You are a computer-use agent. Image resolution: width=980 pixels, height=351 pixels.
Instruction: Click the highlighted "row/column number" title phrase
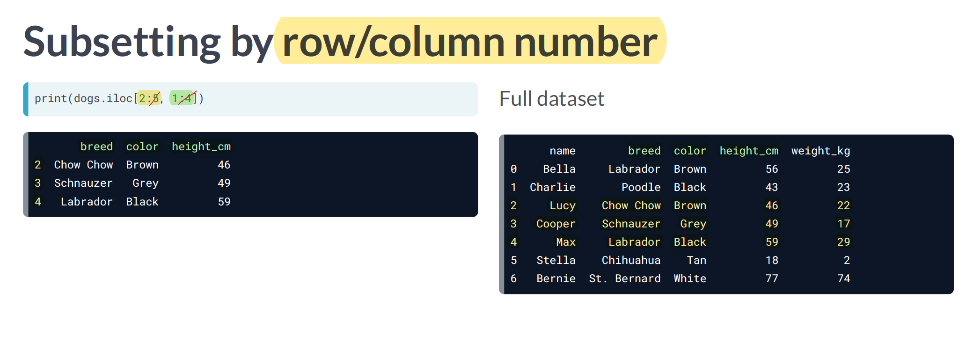click(470, 42)
